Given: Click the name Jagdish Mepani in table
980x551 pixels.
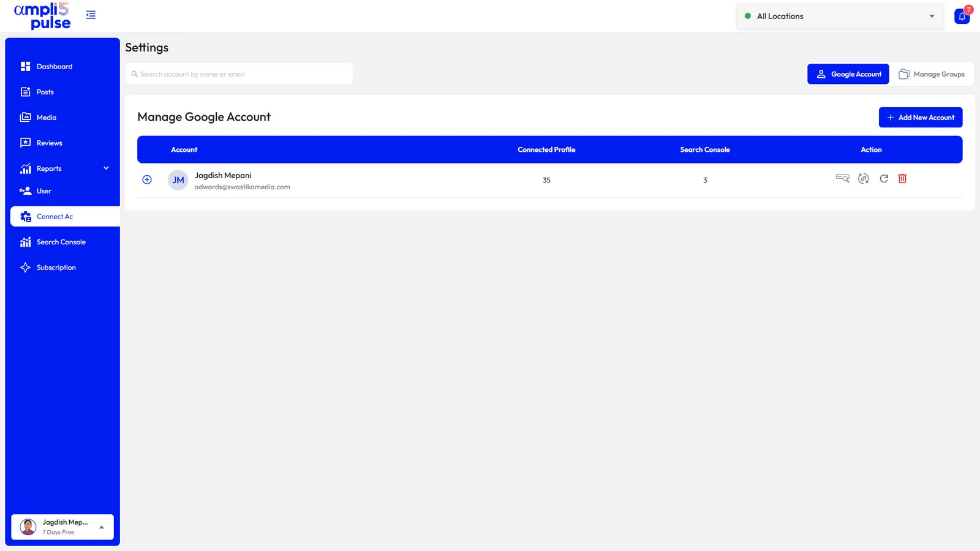Looking at the screenshot, I should (223, 175).
